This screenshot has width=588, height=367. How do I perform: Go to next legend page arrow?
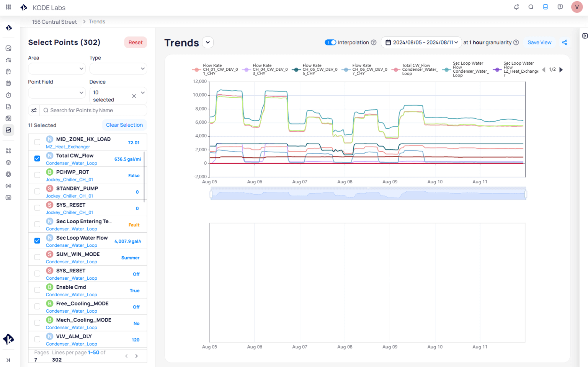pos(561,70)
